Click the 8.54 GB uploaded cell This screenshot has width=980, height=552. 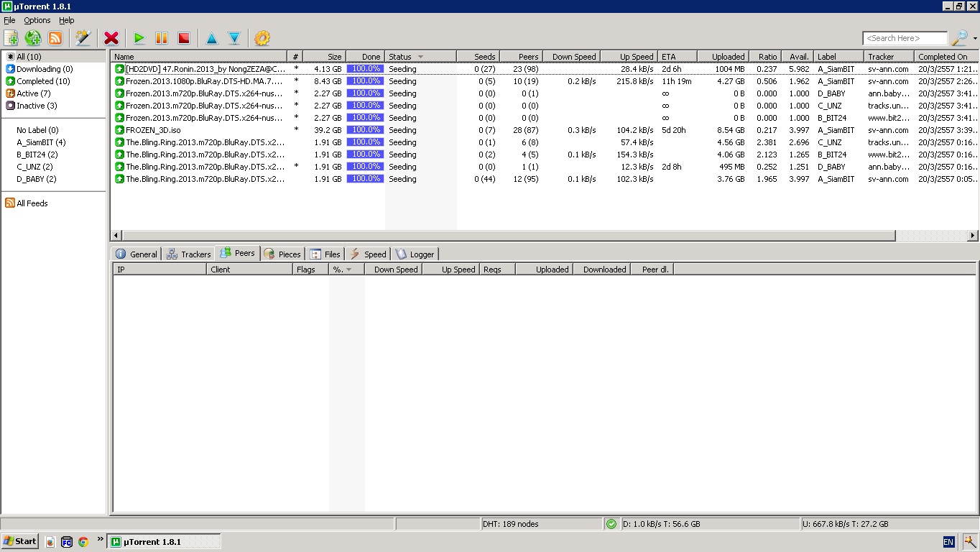pyautogui.click(x=730, y=130)
